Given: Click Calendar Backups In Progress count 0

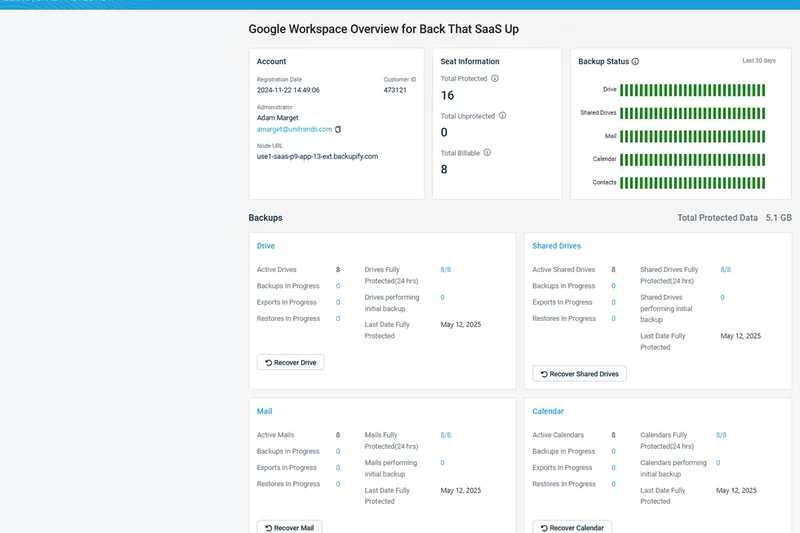Looking at the screenshot, I should pyautogui.click(x=613, y=451).
